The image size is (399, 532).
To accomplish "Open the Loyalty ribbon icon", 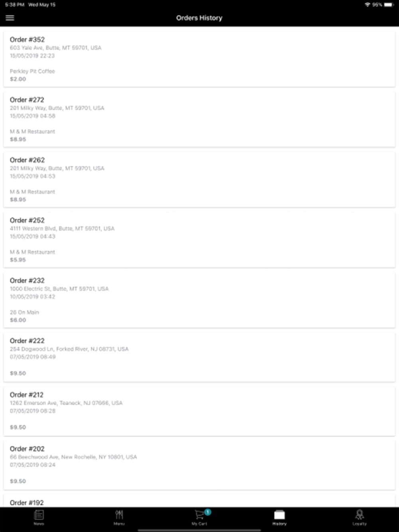I will (x=359, y=515).
